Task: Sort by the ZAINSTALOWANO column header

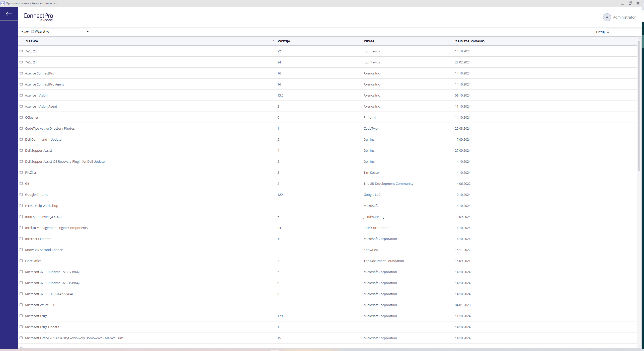Action: 470,41
